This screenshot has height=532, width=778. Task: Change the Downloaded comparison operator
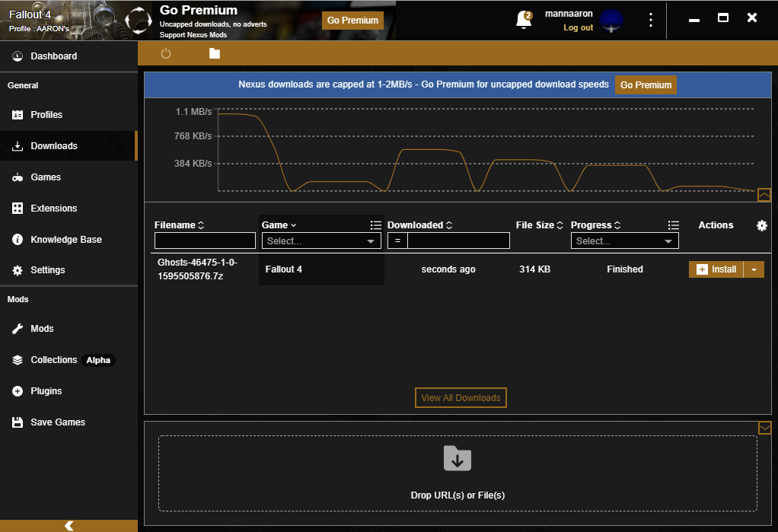tap(397, 241)
